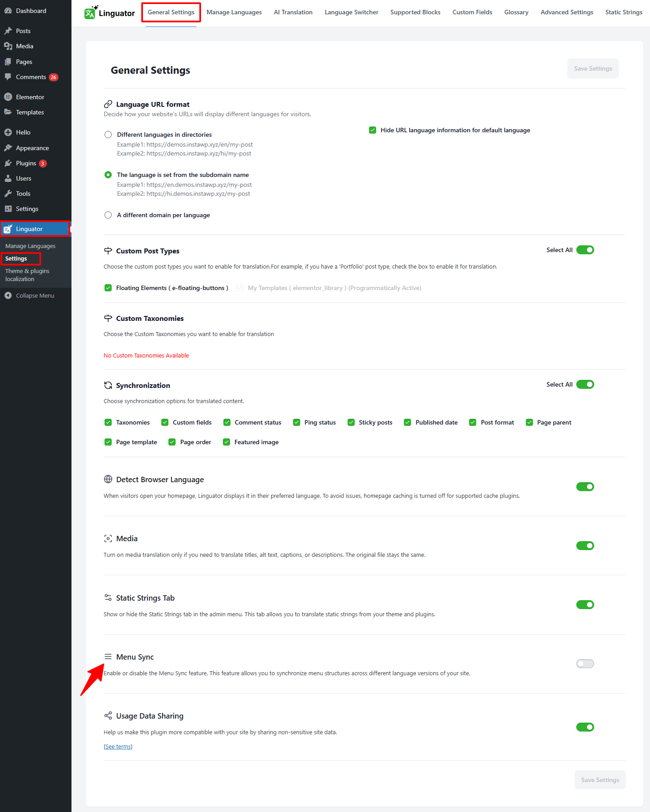Image resolution: width=650 pixels, height=812 pixels.
Task: Click the sliders icon beside Static Strings Tab
Action: click(108, 597)
